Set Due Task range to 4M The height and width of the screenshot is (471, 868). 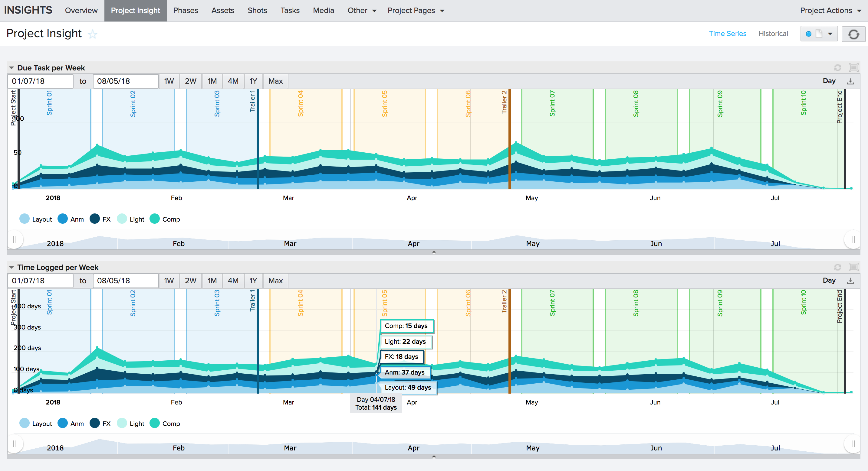233,81
